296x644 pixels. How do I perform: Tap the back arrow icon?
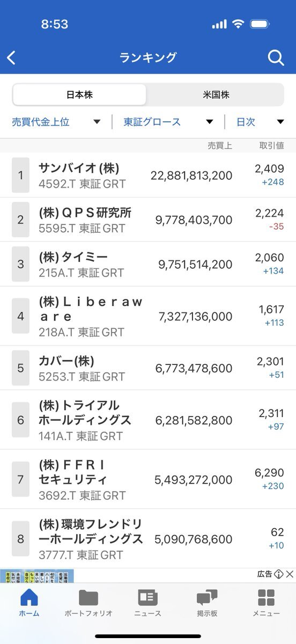pos(12,58)
